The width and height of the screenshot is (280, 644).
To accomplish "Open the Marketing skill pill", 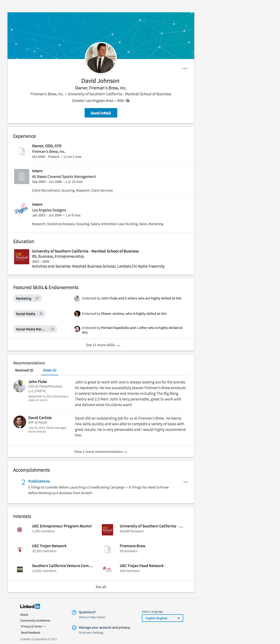I will click(x=28, y=298).
